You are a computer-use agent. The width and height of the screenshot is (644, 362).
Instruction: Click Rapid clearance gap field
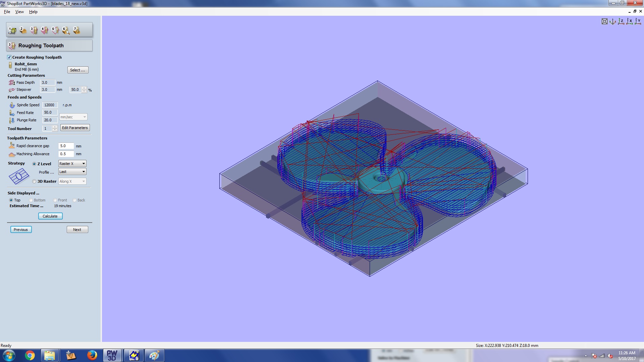[x=66, y=146]
